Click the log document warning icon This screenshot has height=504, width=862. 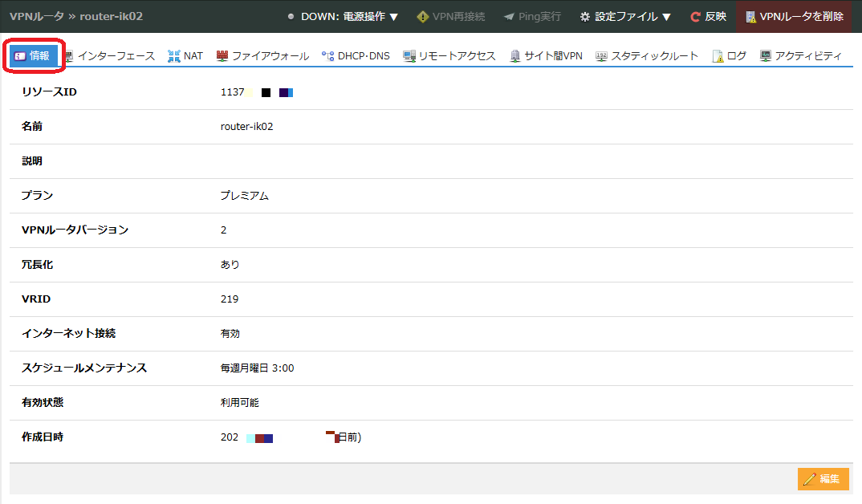point(718,56)
